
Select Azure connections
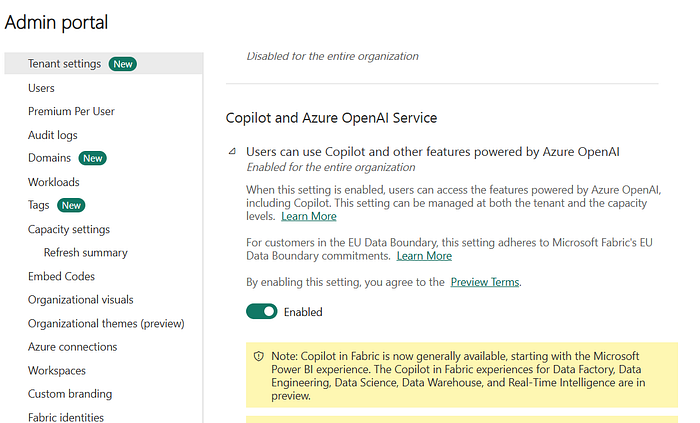tap(72, 347)
